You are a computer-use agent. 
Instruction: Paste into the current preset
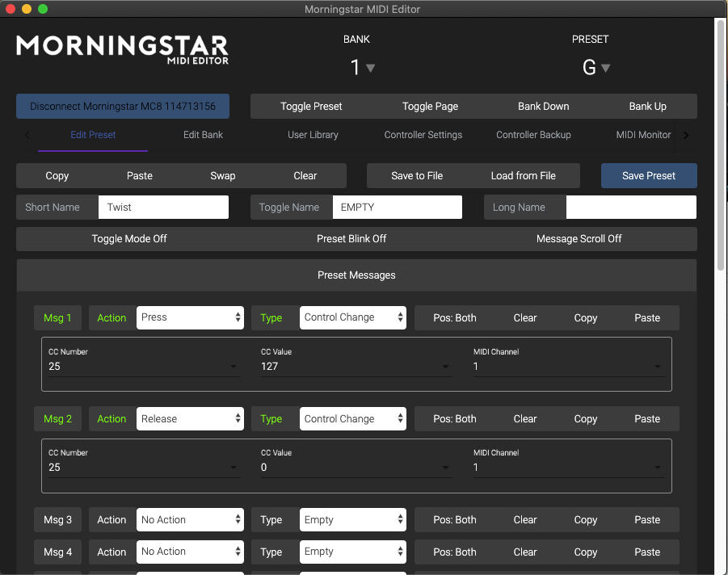click(139, 176)
